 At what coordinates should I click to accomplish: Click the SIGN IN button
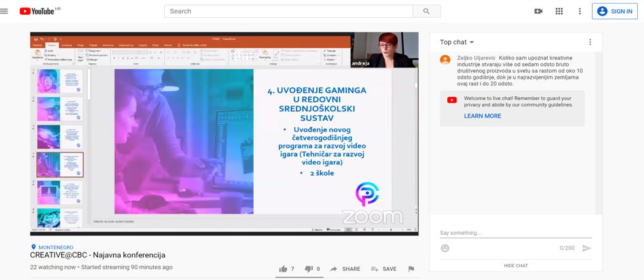click(x=615, y=11)
